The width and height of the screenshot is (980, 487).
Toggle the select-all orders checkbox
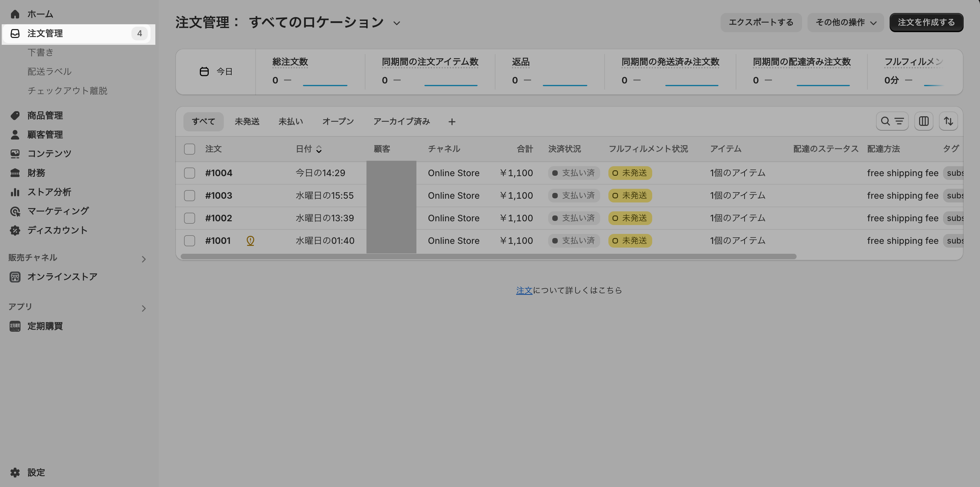tap(190, 149)
